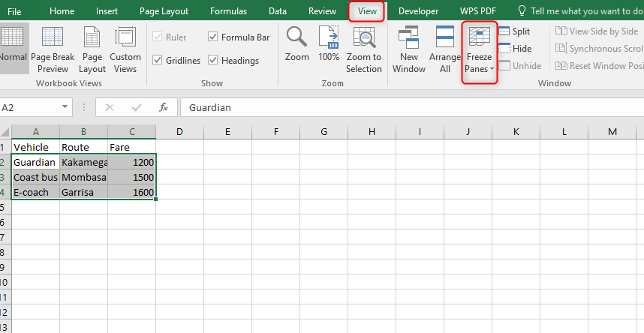Uncheck the Formula Bar checkbox
This screenshot has height=333, width=644.
(x=213, y=37)
